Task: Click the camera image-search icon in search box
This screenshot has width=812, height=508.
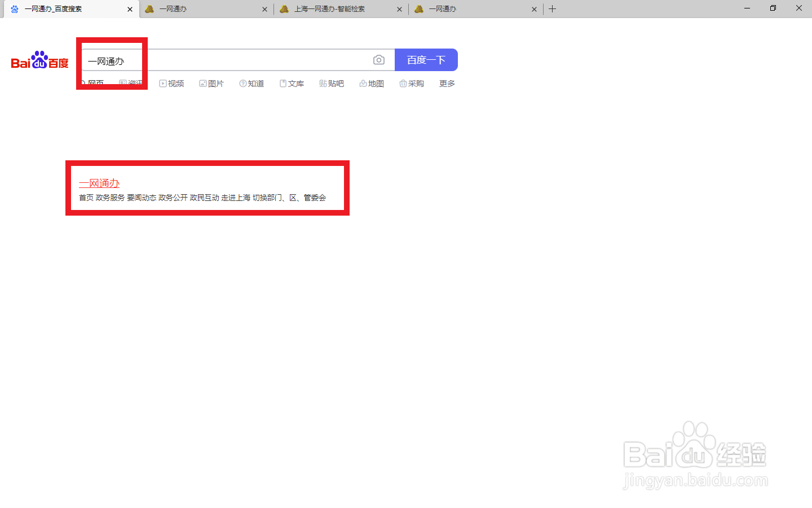Action: click(x=378, y=59)
